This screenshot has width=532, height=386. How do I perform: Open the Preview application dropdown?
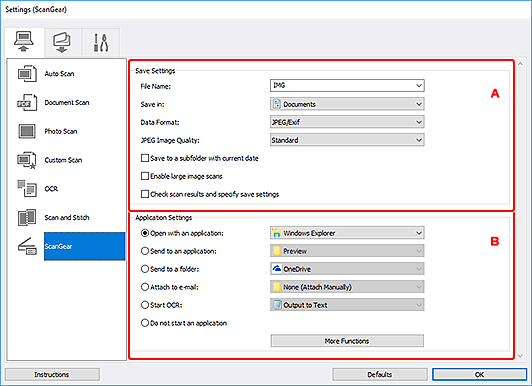(x=347, y=251)
